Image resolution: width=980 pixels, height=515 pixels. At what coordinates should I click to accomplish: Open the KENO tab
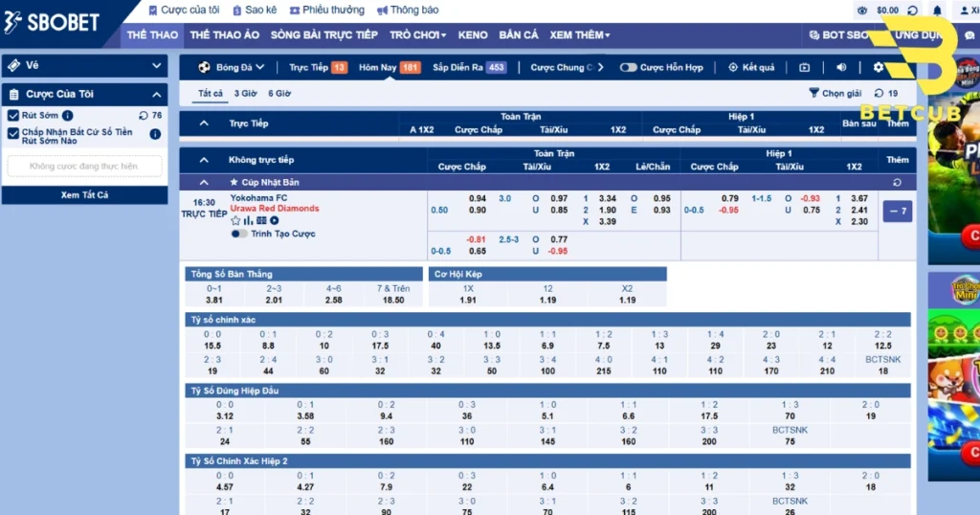pos(473,35)
